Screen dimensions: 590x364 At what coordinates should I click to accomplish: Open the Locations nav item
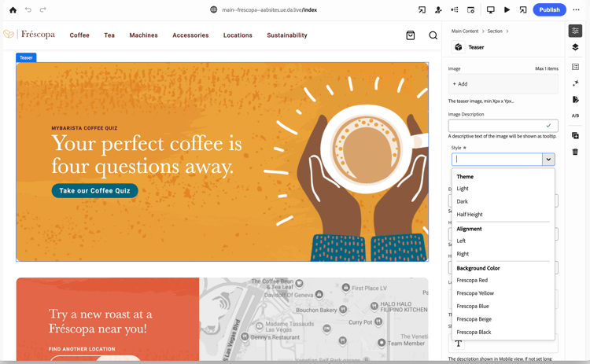[x=238, y=35]
